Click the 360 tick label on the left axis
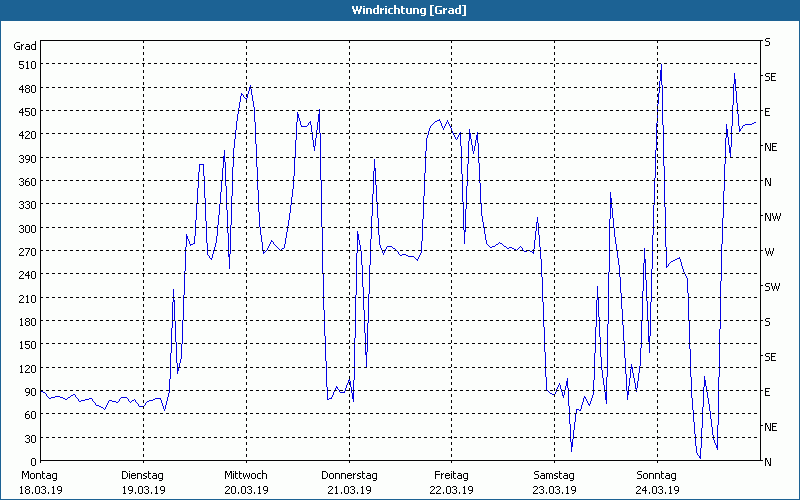The width and height of the screenshot is (800, 500). [25, 182]
